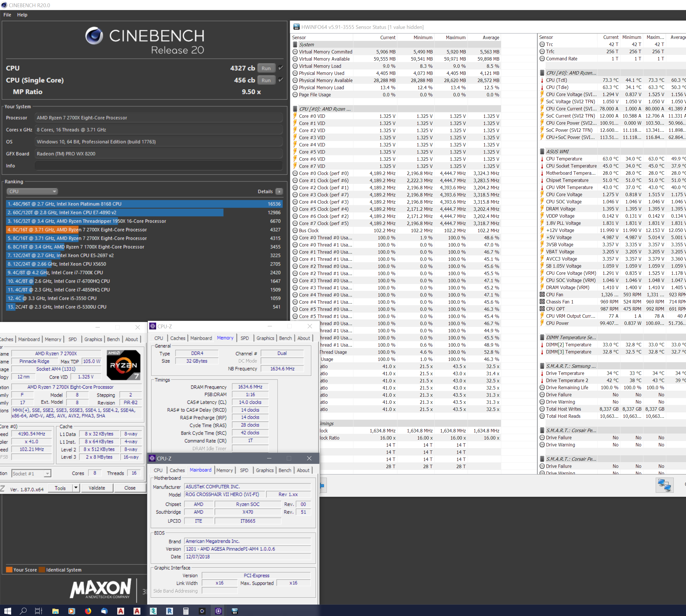Click the CPU-Z taskbar icon
This screenshot has width=686, height=616.
click(x=218, y=611)
